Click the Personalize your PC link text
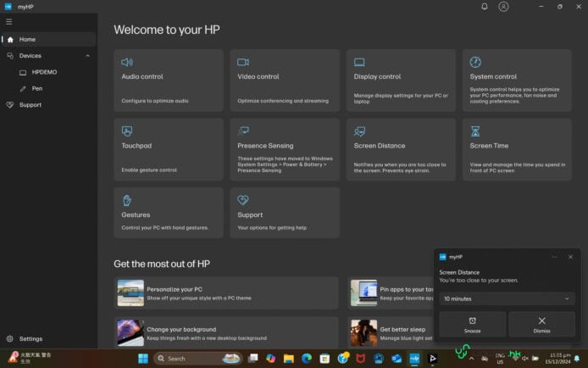The image size is (588, 368). [175, 289]
